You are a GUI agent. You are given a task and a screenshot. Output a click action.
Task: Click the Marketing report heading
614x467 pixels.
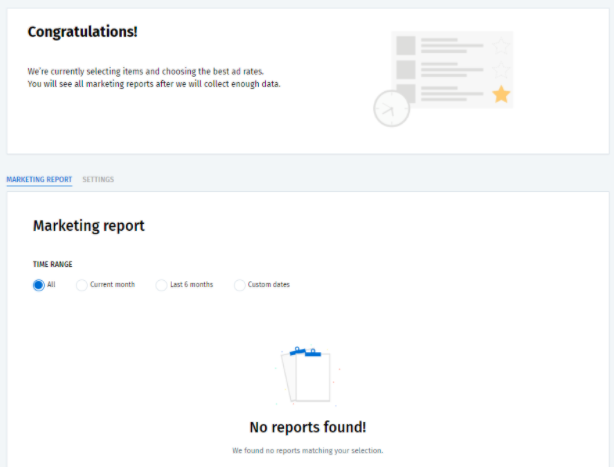(x=89, y=226)
